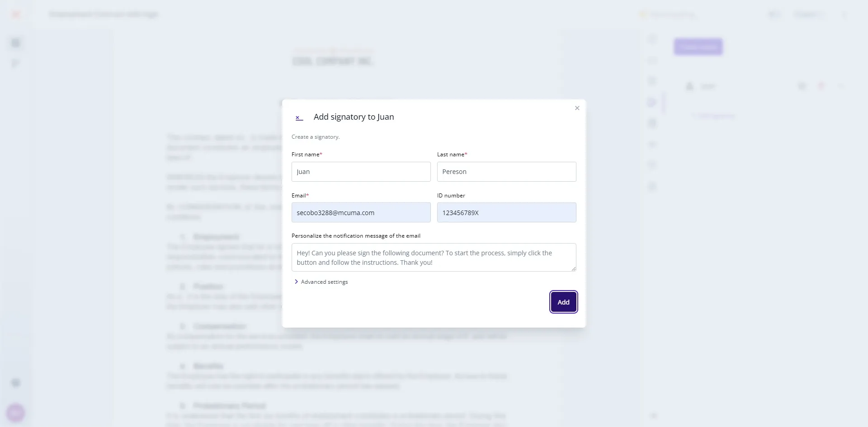Select the Email field with secobo3288@mcuma.com
868x427 pixels.
tap(361, 213)
